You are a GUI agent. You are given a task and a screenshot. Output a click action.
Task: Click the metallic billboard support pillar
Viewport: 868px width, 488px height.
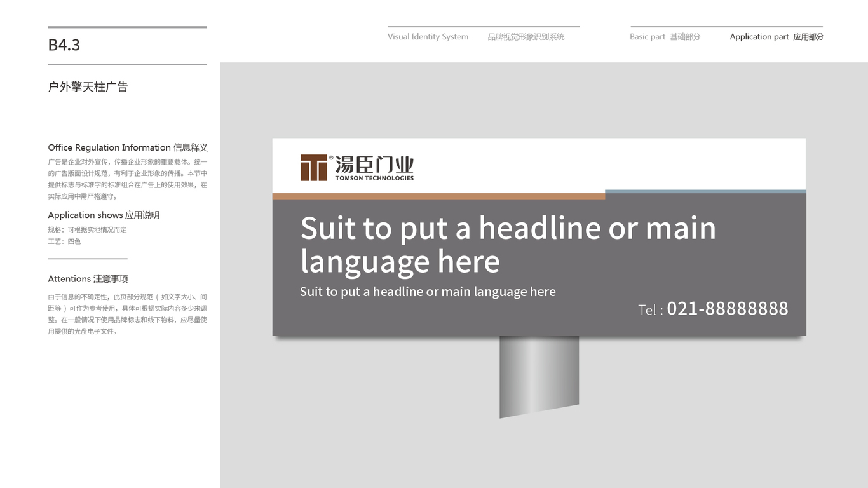point(539,377)
